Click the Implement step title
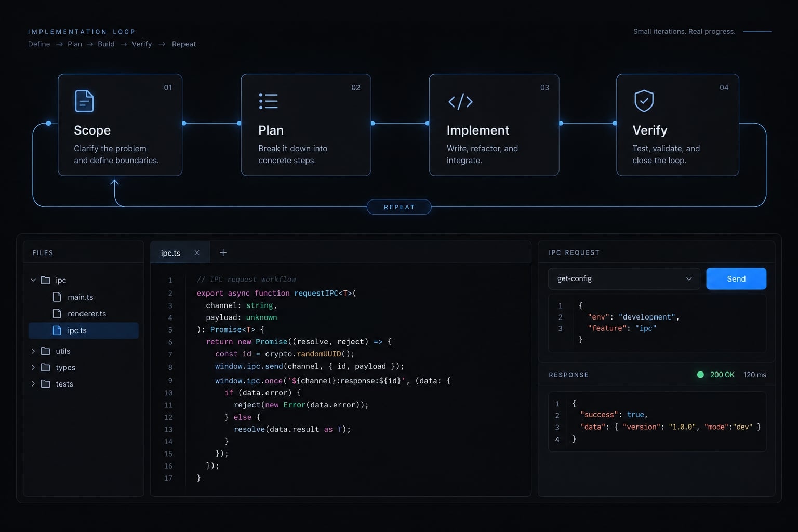The width and height of the screenshot is (798, 532). coord(478,130)
